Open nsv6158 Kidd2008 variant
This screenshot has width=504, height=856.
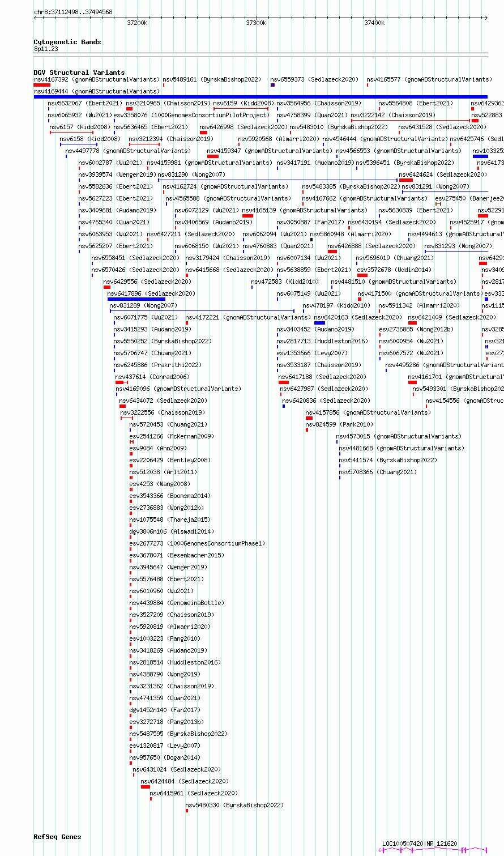tap(90, 139)
